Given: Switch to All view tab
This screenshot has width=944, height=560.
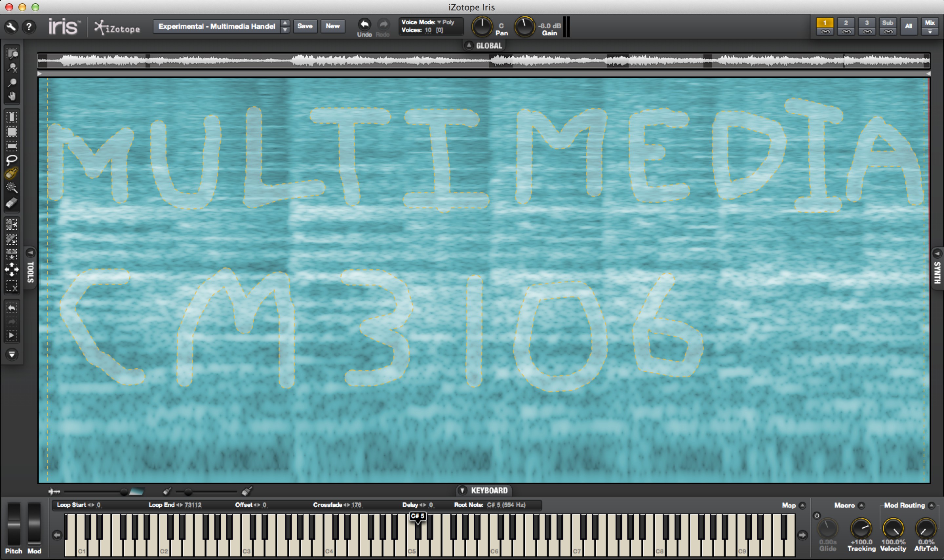Looking at the screenshot, I should 909,27.
